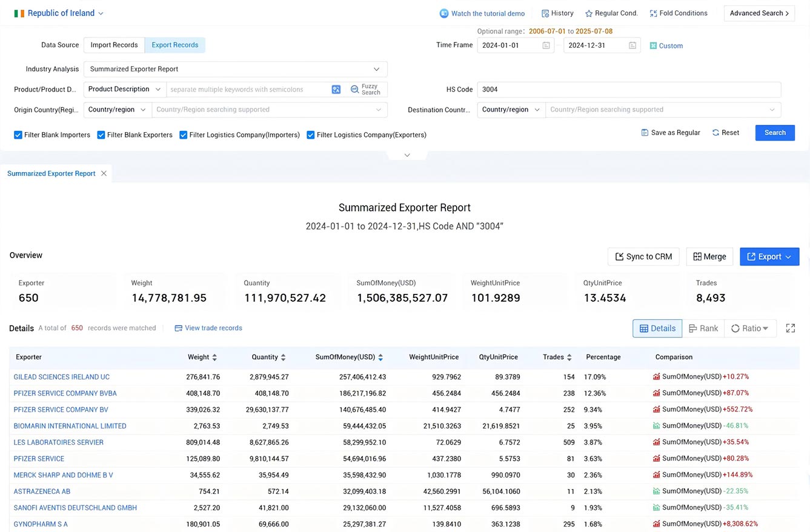Viewport: 810px width, 532px height.
Task: Collapse the search panel chevron
Action: click(x=407, y=155)
